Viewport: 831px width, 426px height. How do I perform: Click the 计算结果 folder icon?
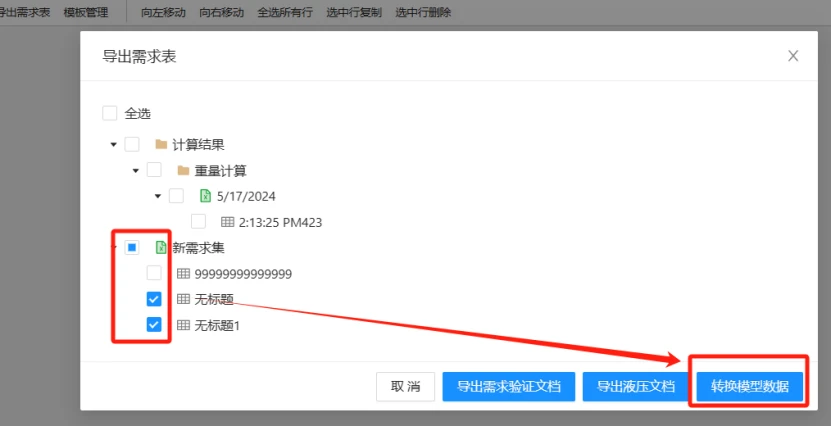pos(161,144)
